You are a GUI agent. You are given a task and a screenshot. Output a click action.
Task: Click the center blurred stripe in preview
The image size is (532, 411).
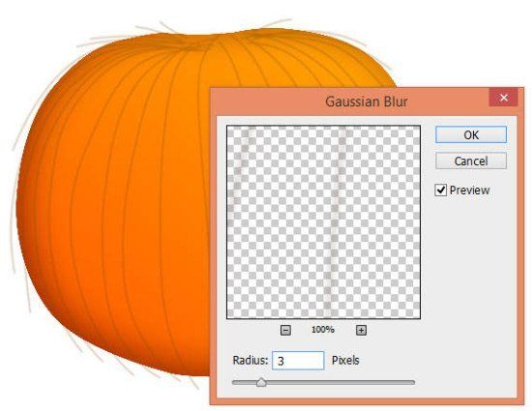pyautogui.click(x=336, y=222)
